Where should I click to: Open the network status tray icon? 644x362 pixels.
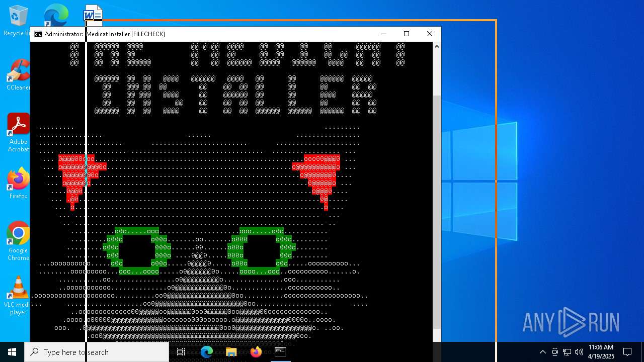(567, 352)
